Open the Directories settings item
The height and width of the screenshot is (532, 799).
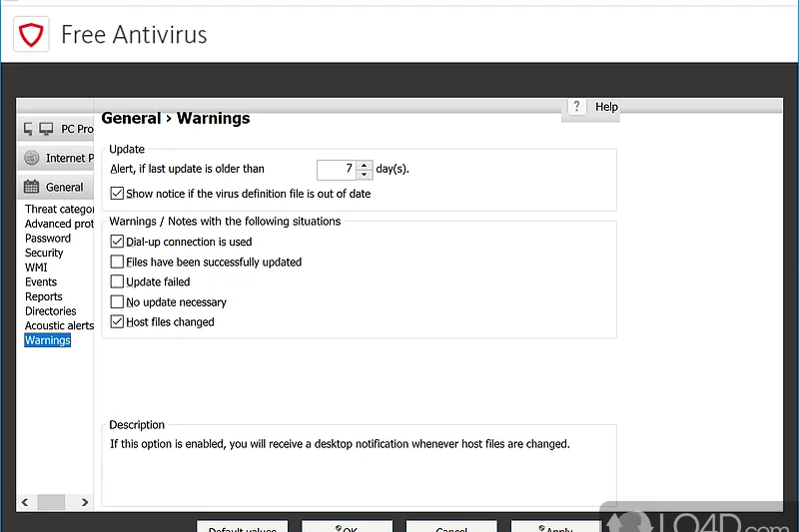tap(51, 311)
